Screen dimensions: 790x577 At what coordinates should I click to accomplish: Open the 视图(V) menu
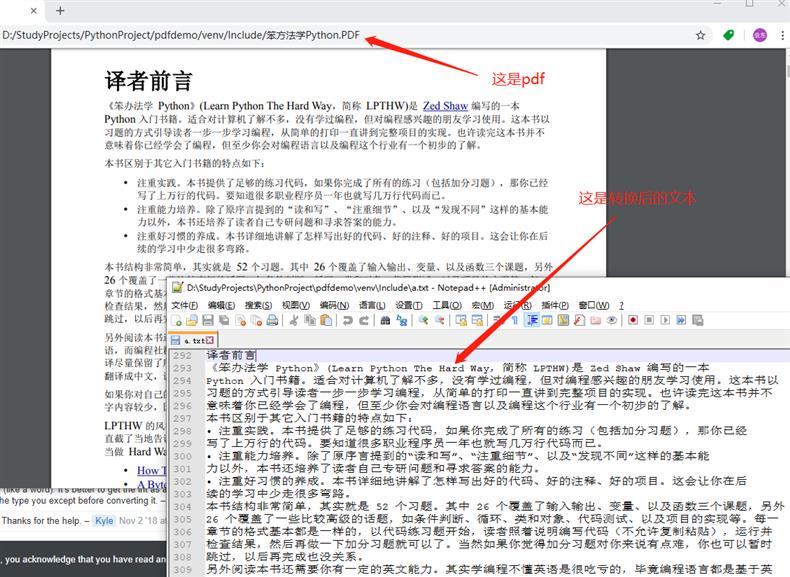click(x=296, y=305)
